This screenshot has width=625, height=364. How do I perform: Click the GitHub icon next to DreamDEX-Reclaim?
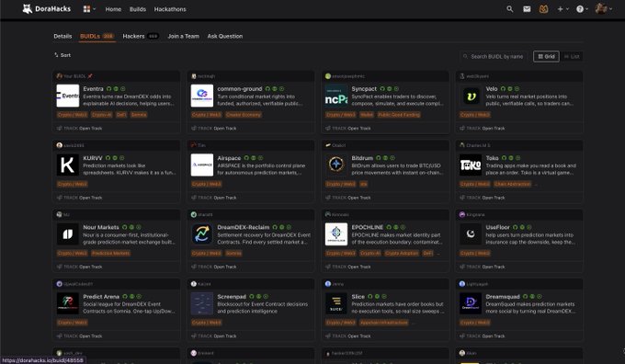(x=275, y=227)
